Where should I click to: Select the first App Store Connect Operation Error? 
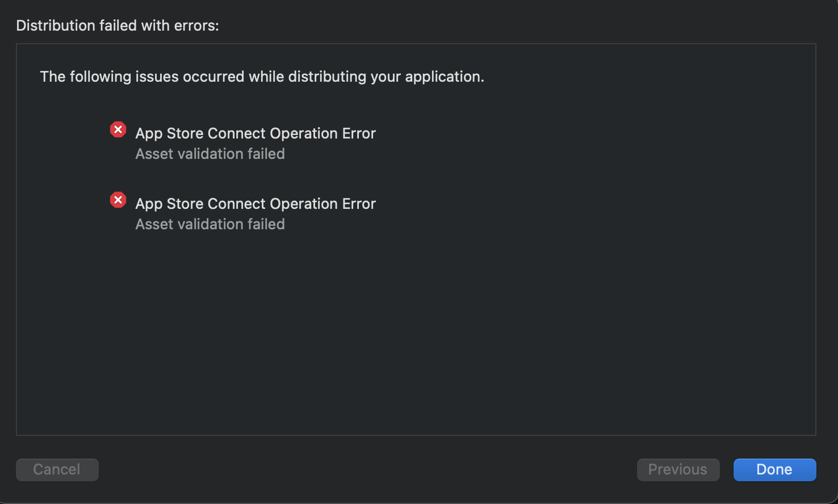[x=255, y=133]
